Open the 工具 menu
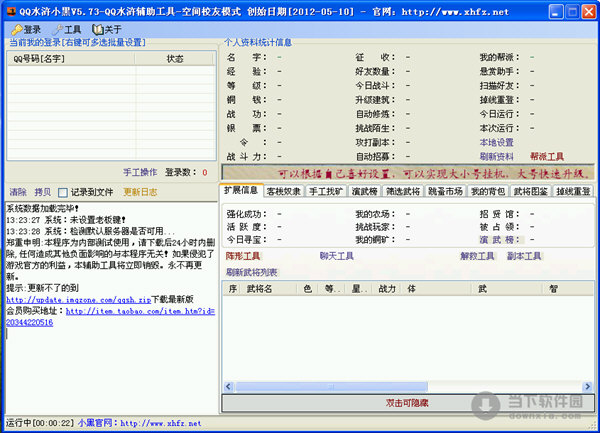Screen dimensions: 600x433 pyautogui.click(x=68, y=29)
